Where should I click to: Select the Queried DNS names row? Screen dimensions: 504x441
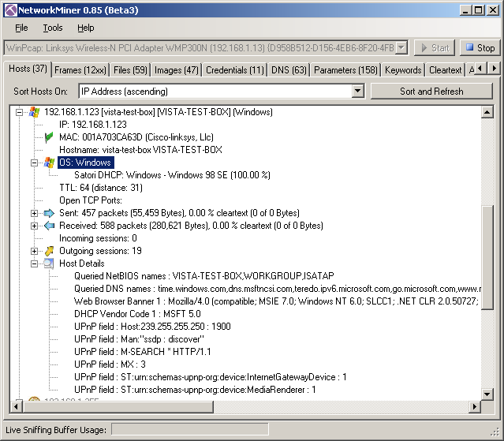[277, 289]
